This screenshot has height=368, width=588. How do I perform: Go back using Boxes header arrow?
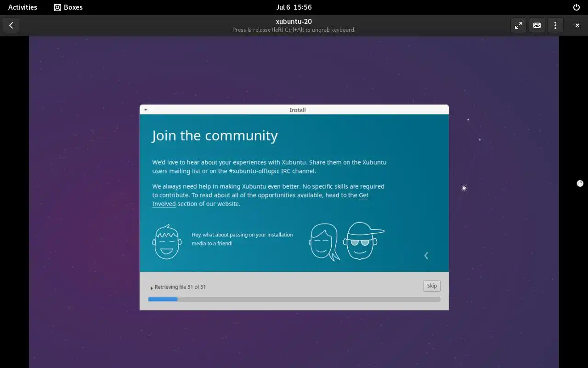[x=11, y=25]
